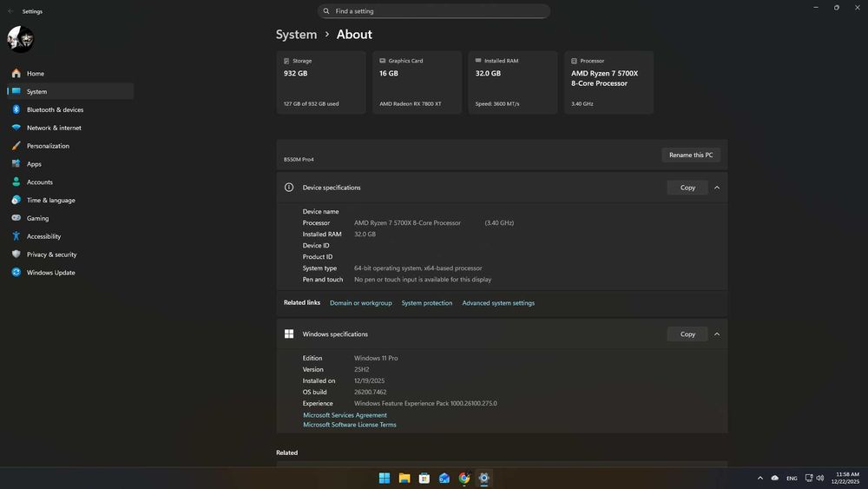The width and height of the screenshot is (868, 489).
Task: Click the AMD Radeon RX 7800 XT text
Action: (x=411, y=103)
